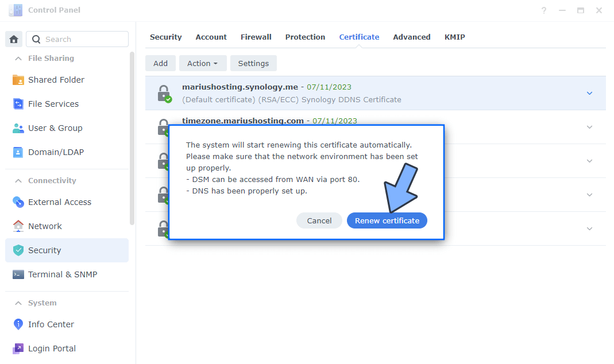Open the KMIP tab
The width and height of the screenshot is (614, 364).
[455, 37]
